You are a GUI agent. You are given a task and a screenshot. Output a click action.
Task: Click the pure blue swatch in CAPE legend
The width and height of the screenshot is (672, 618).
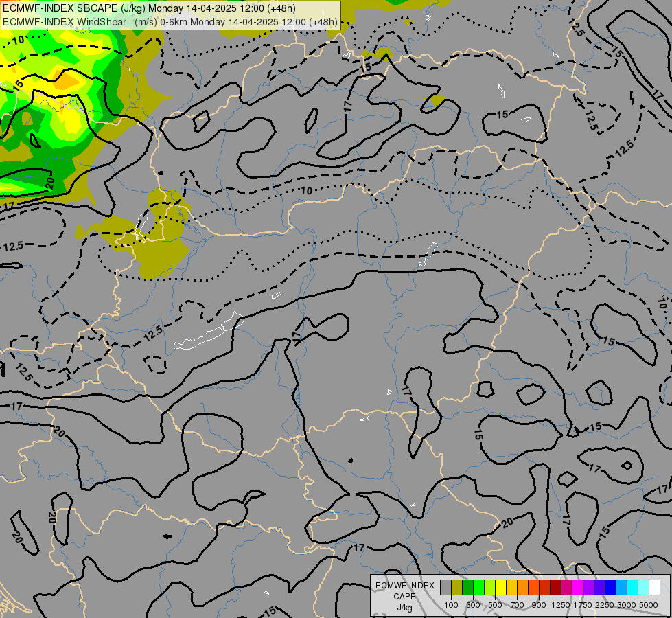(611, 587)
